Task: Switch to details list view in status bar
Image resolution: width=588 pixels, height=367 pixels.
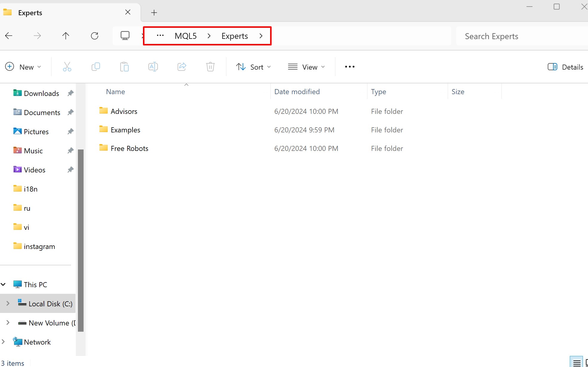Action: tap(576, 362)
